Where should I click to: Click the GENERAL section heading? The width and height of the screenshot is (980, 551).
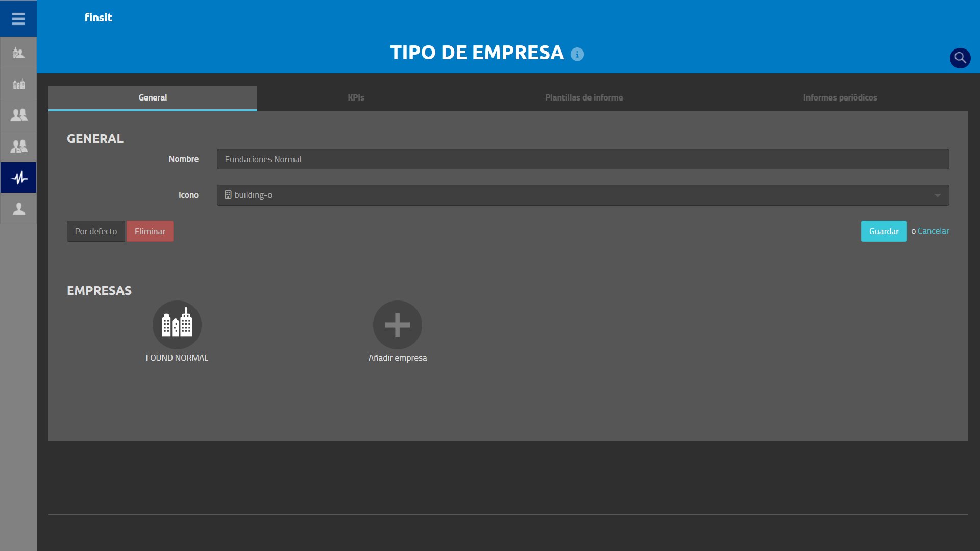click(95, 139)
